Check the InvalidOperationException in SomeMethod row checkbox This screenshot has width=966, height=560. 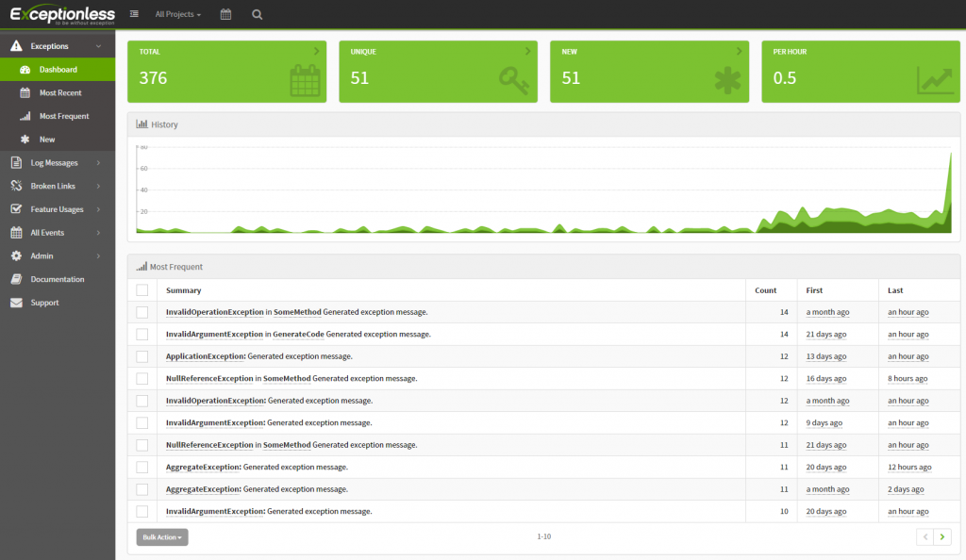click(142, 311)
